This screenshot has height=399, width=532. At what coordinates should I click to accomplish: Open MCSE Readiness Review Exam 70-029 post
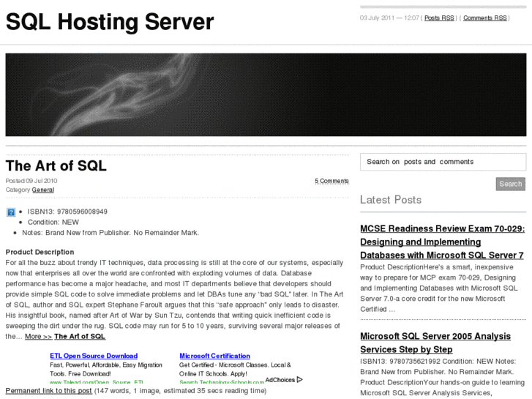click(443, 242)
